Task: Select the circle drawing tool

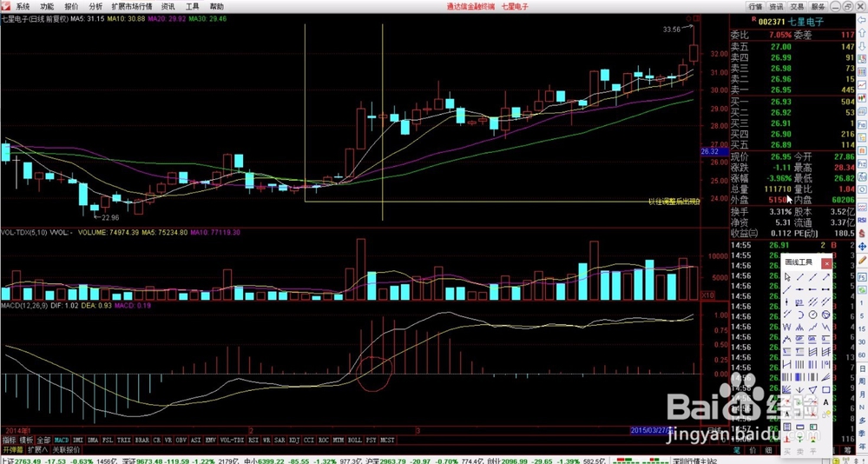Action: tap(812, 315)
